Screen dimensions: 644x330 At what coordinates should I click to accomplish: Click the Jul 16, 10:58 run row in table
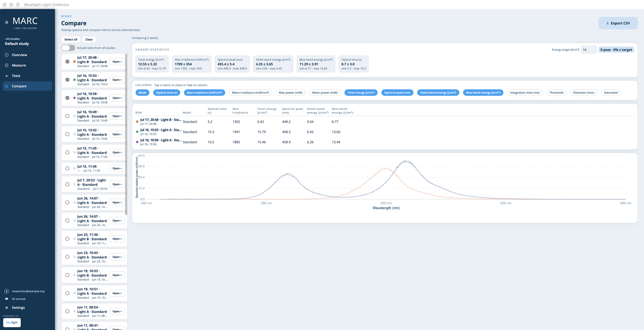[x=385, y=142]
